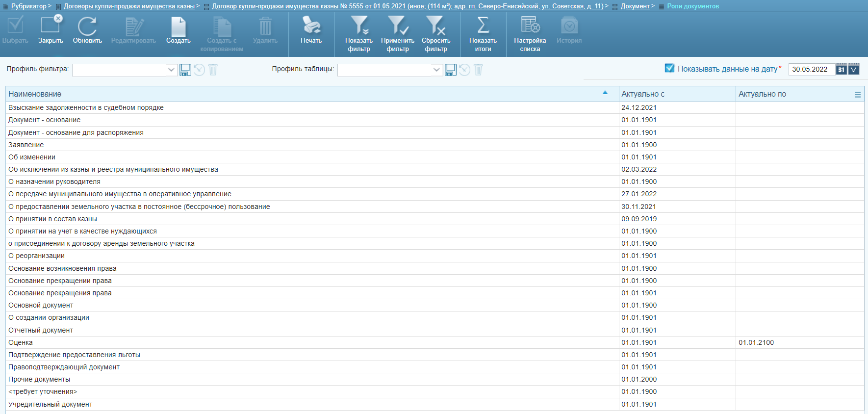Select row О предоставлении земельного участка

[434, 207]
